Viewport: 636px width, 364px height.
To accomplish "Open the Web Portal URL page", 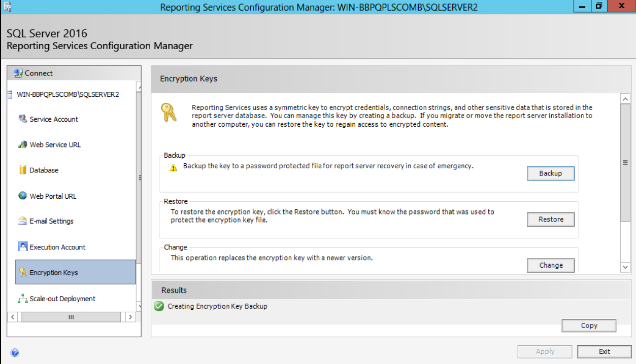I will [x=53, y=196].
